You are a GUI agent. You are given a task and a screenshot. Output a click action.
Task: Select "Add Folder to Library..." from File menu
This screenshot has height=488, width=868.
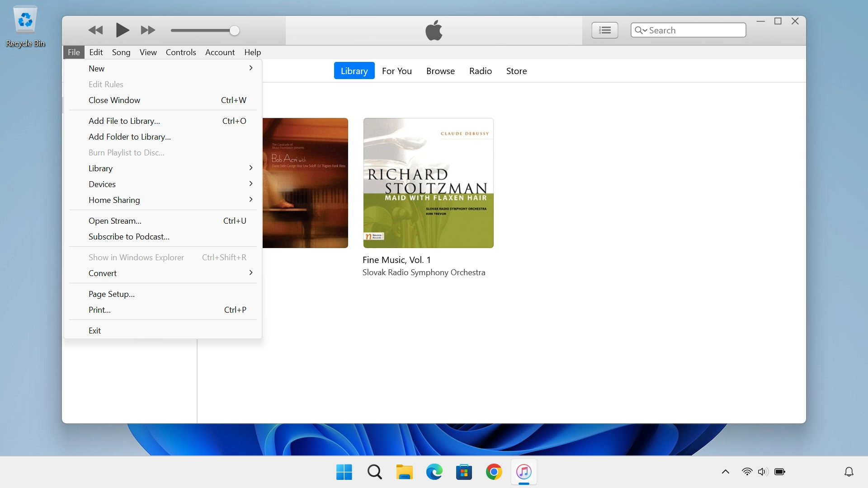point(129,136)
